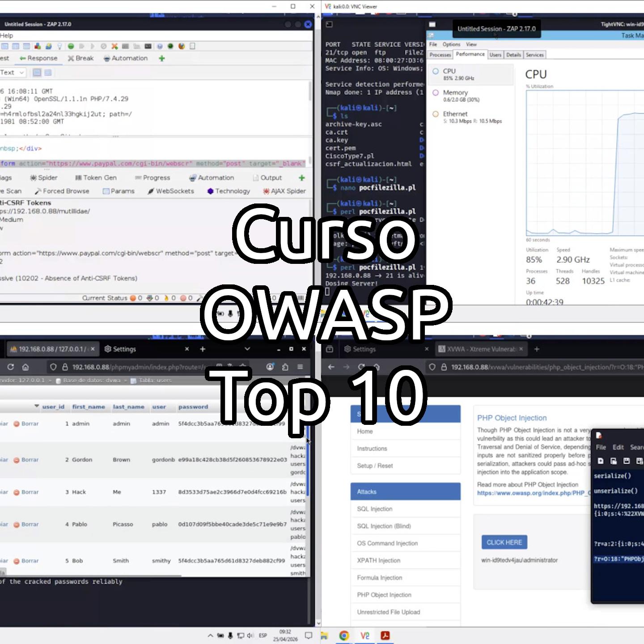The width and height of the screenshot is (644, 644).
Task: Click the orange X break-points icon in ZAP toolbar
Action: click(x=115, y=46)
